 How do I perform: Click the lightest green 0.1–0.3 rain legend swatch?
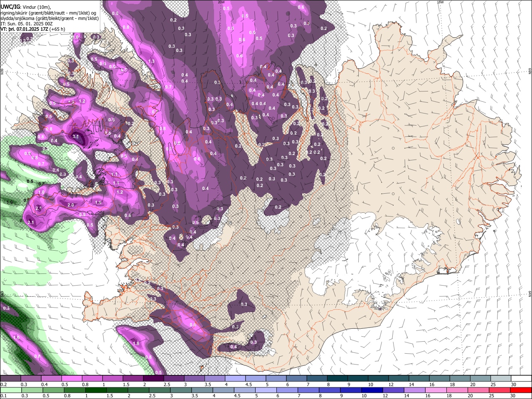click(11, 390)
